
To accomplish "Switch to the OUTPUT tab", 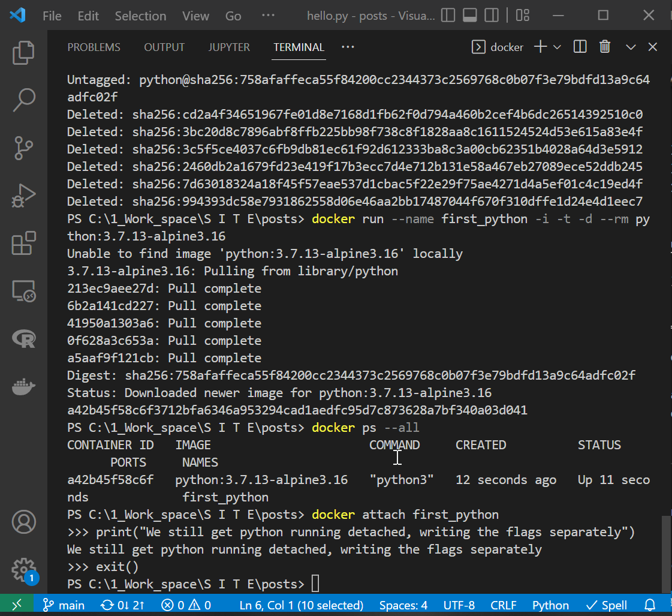I will click(164, 47).
